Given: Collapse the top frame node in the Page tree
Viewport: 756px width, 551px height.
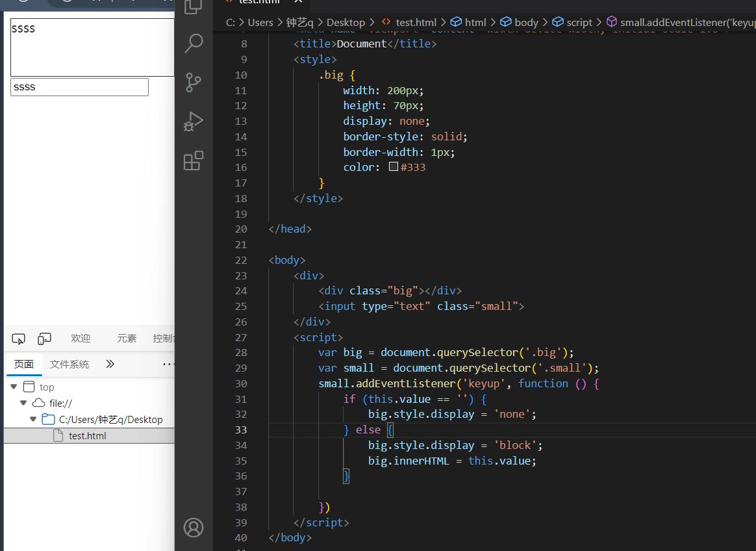Looking at the screenshot, I should (x=14, y=386).
